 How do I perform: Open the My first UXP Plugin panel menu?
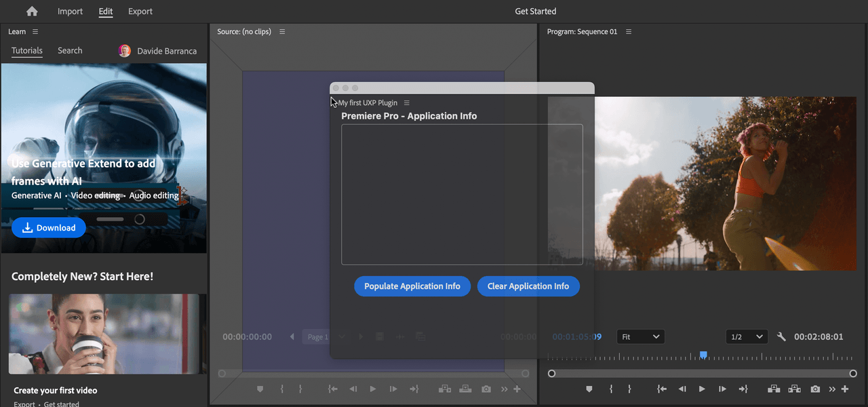tap(407, 103)
